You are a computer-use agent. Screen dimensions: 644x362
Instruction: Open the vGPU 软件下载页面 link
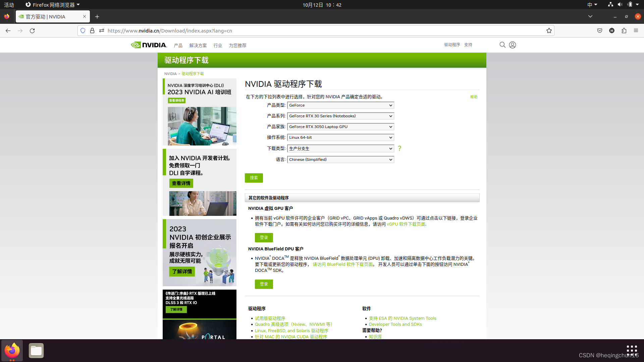click(x=406, y=224)
